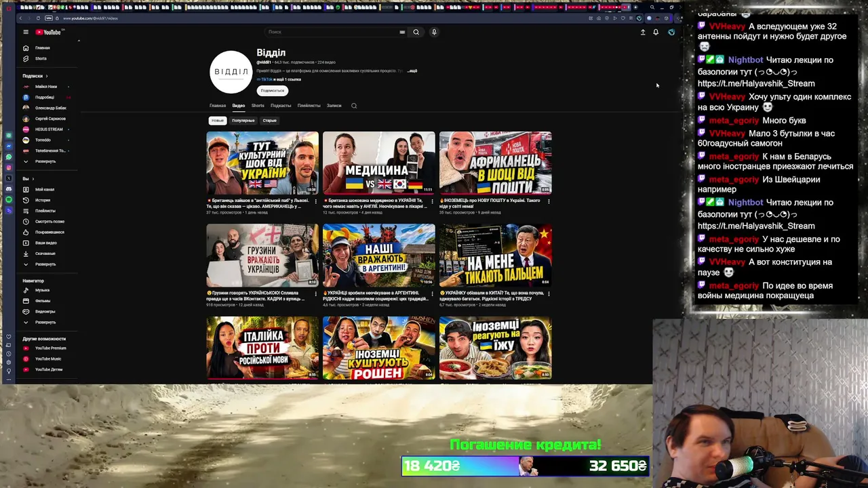Open YouTube Premium in sidebar
Image resolution: width=868 pixels, height=488 pixels.
pos(50,348)
